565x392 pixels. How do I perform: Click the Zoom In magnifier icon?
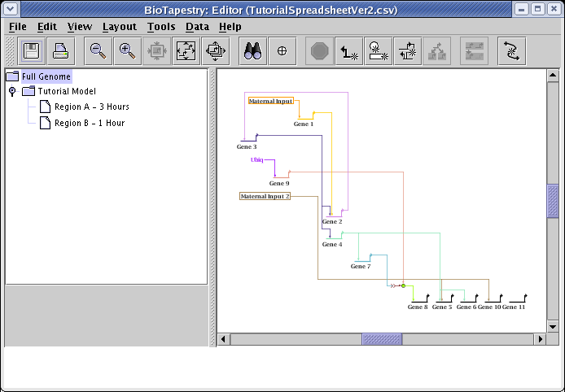click(127, 50)
